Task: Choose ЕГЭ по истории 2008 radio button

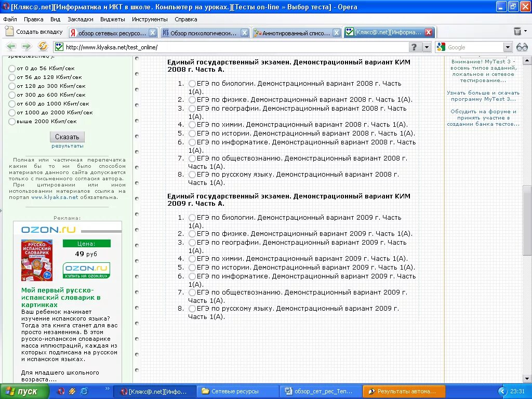Action: pyautogui.click(x=192, y=134)
